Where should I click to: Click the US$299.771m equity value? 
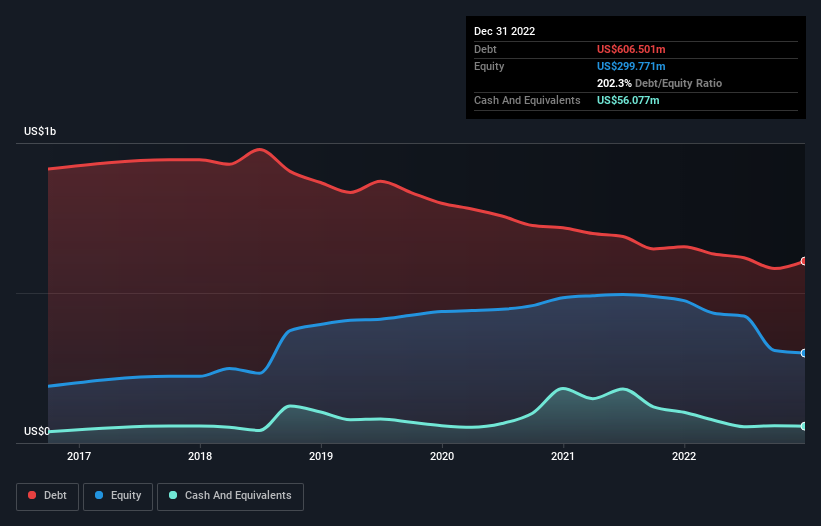[x=631, y=66]
